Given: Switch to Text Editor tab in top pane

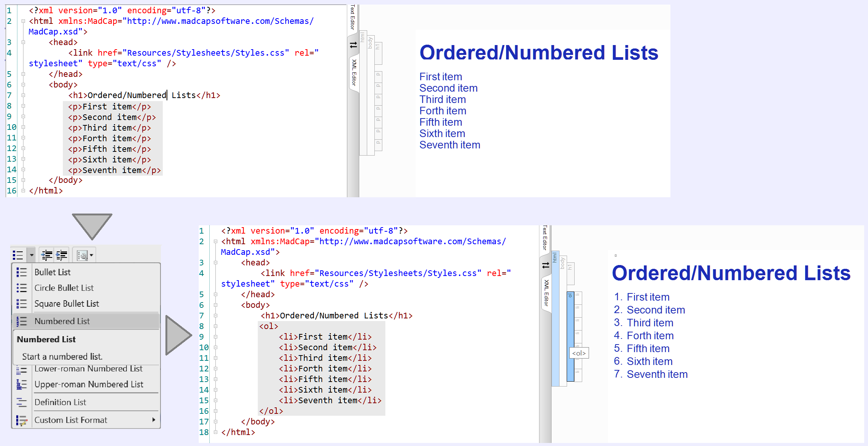Looking at the screenshot, I should point(353,17).
